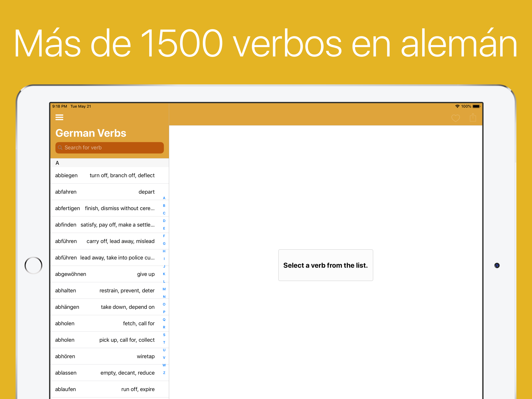The image size is (532, 399).
Task: Click the German Verbs title
Action: tap(91, 133)
